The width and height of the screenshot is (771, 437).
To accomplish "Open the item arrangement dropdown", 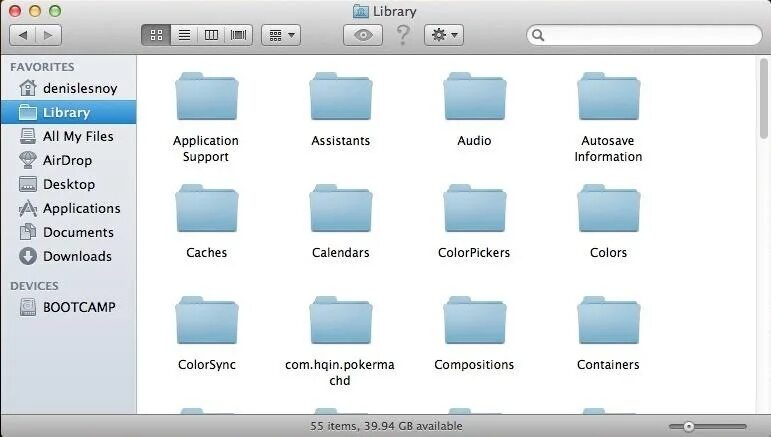I will 281,35.
